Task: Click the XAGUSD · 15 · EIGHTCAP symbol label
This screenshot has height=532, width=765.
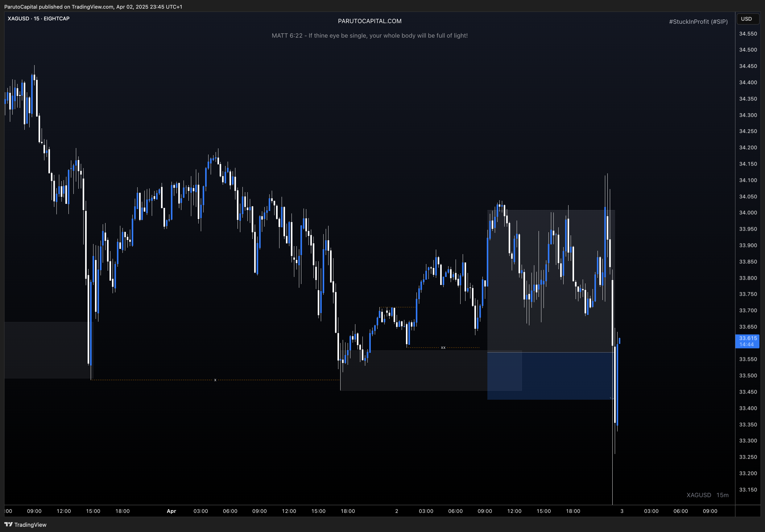Action: pos(39,19)
